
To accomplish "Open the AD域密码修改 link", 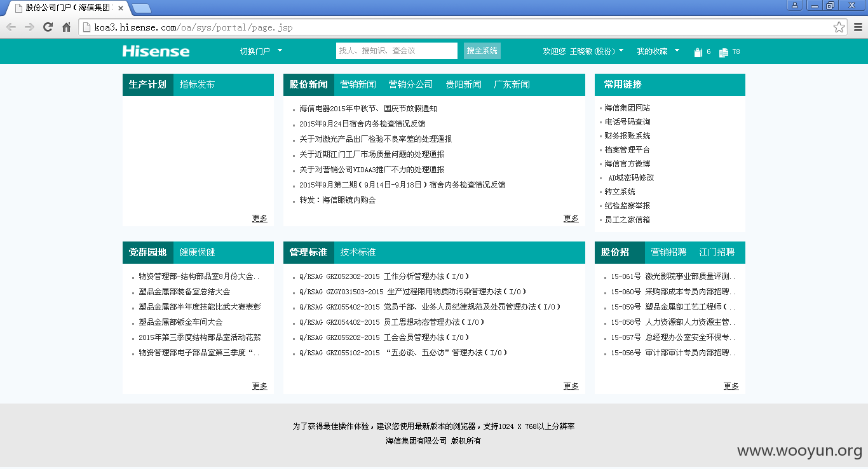I will pos(631,178).
